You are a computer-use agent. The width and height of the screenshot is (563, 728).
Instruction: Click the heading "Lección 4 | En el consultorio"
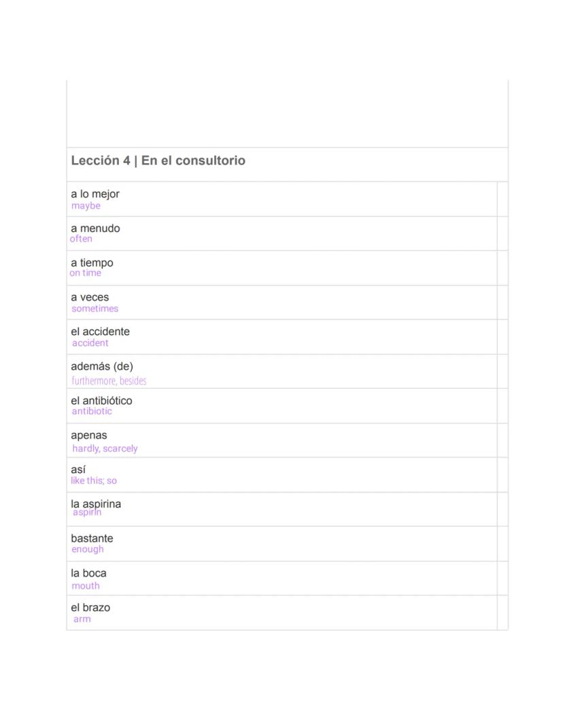pos(158,161)
